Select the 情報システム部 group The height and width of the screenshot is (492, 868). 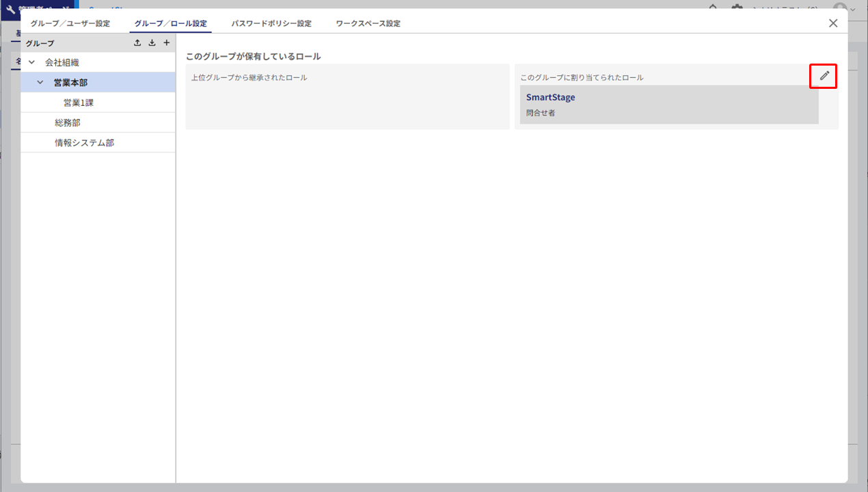coord(84,143)
